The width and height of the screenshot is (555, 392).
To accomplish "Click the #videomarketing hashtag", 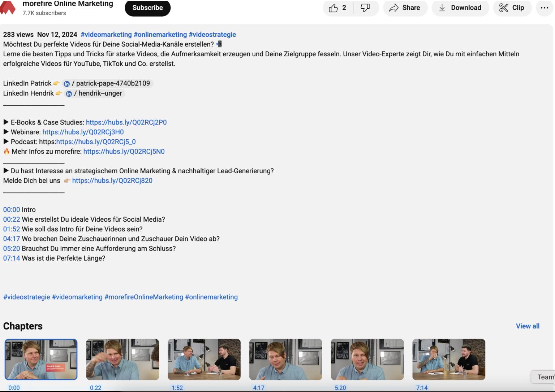I will 107,34.
